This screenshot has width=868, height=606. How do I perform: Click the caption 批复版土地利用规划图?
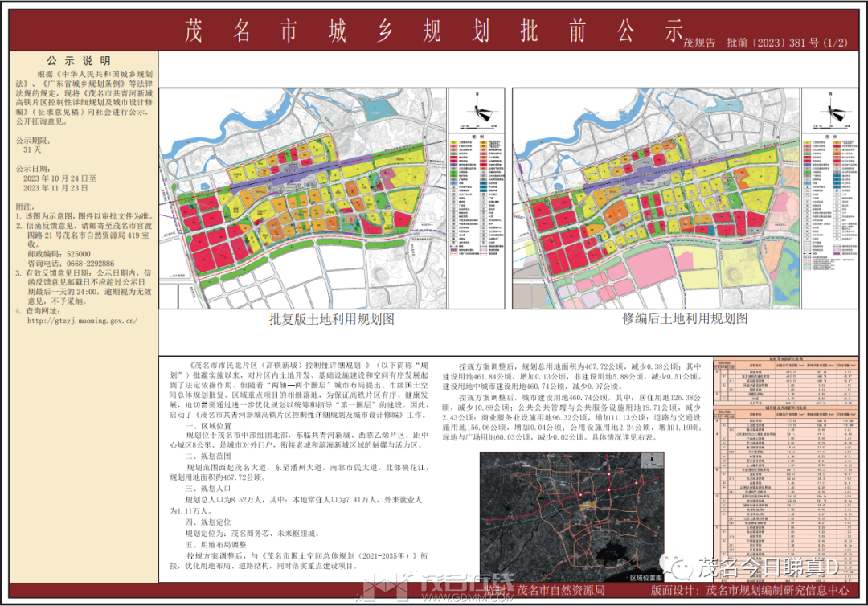332,319
